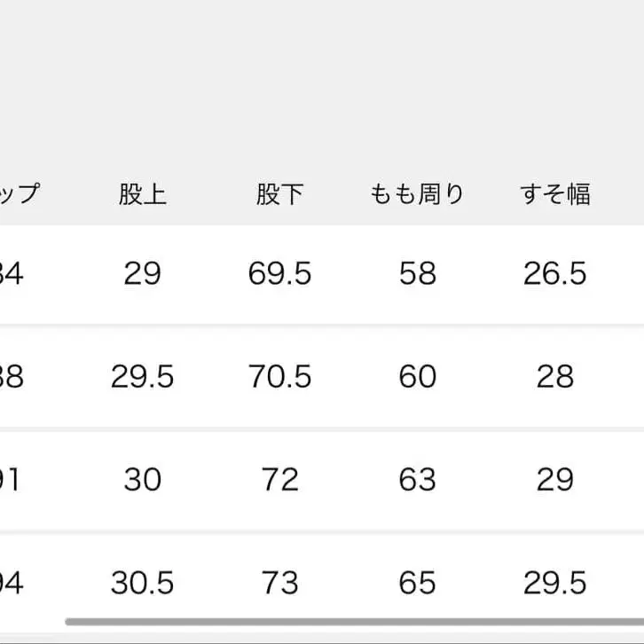Viewport: 644px width, 644px height.
Task: Click the 股下 column header
Action: pos(279,194)
